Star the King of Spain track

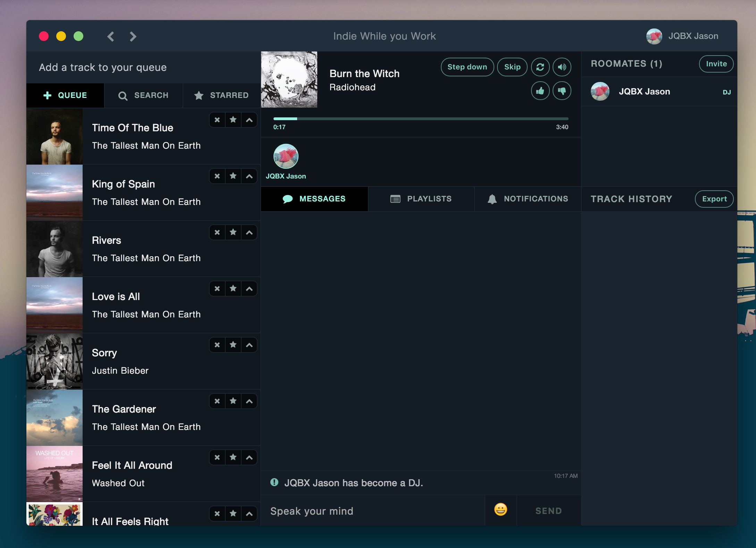click(233, 176)
